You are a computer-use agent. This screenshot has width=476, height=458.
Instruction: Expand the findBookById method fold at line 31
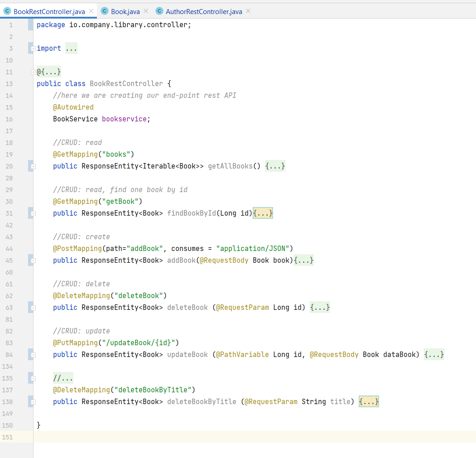[x=34, y=213]
